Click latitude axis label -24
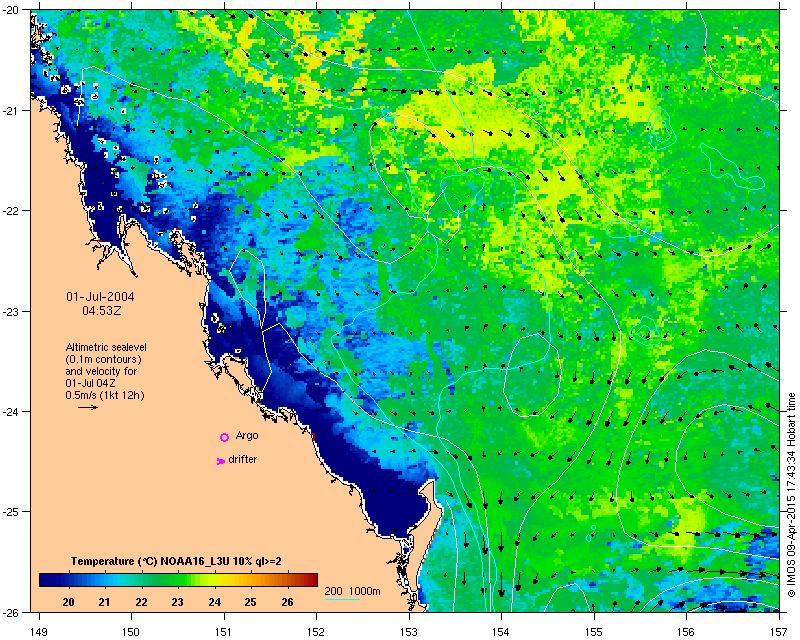This screenshot has width=800, height=640. [13, 411]
